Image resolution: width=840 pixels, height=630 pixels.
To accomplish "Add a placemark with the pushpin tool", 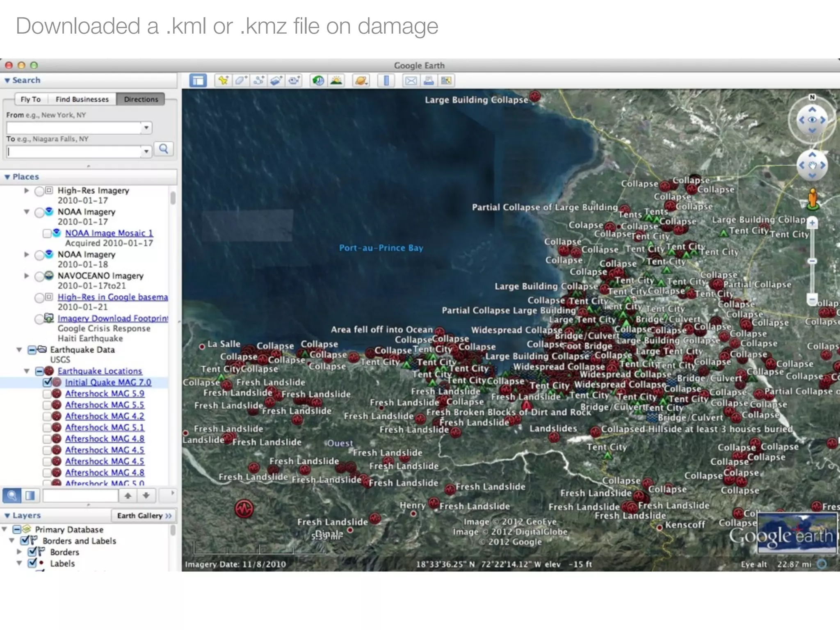I will tap(223, 80).
